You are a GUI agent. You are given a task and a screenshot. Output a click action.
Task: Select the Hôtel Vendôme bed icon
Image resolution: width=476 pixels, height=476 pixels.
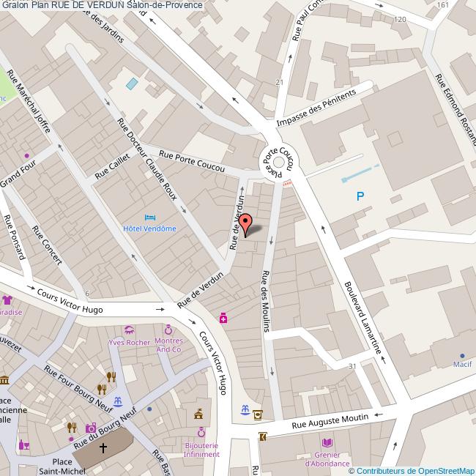click(x=150, y=217)
